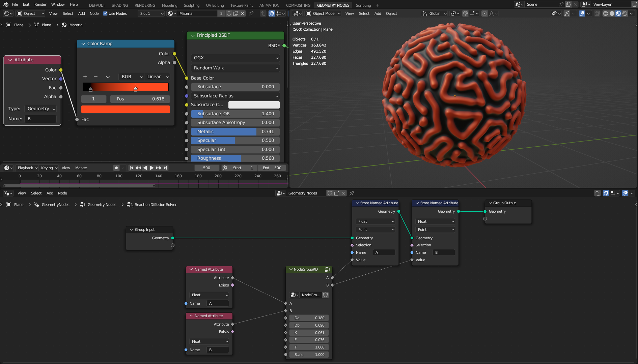Image resolution: width=638 pixels, height=364 pixels.
Task: Open the Float type dropdown on Store Named Attribute
Action: click(375, 221)
